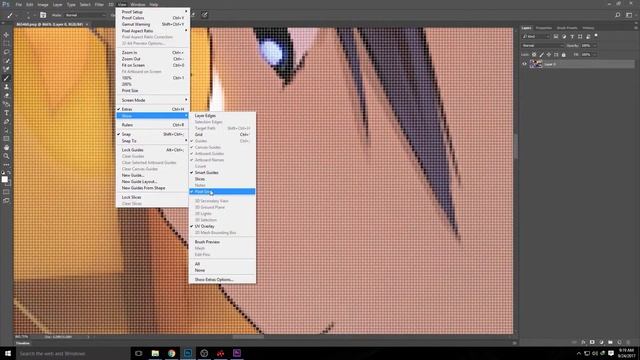This screenshot has height=360, width=640.
Task: Open the Window menu
Action: 138,4
